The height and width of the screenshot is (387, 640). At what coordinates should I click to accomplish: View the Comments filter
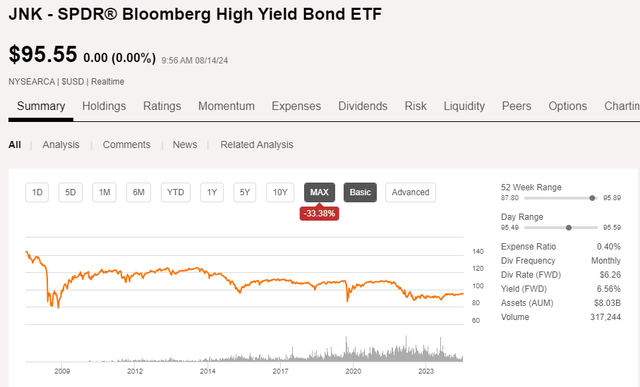[127, 145]
